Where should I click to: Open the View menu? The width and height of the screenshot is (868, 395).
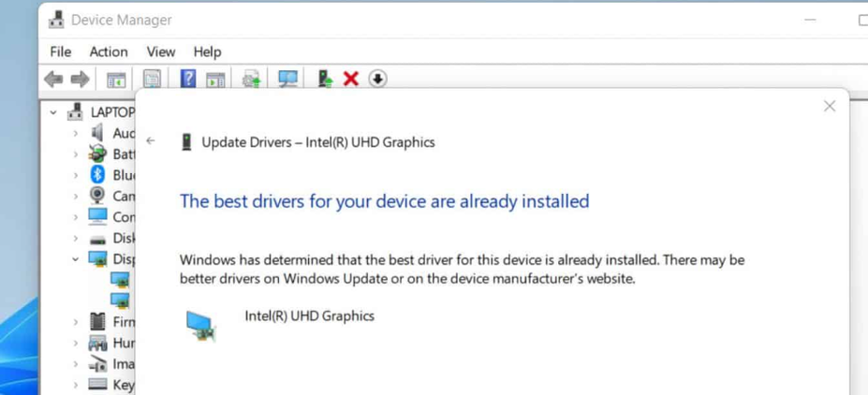tap(160, 51)
